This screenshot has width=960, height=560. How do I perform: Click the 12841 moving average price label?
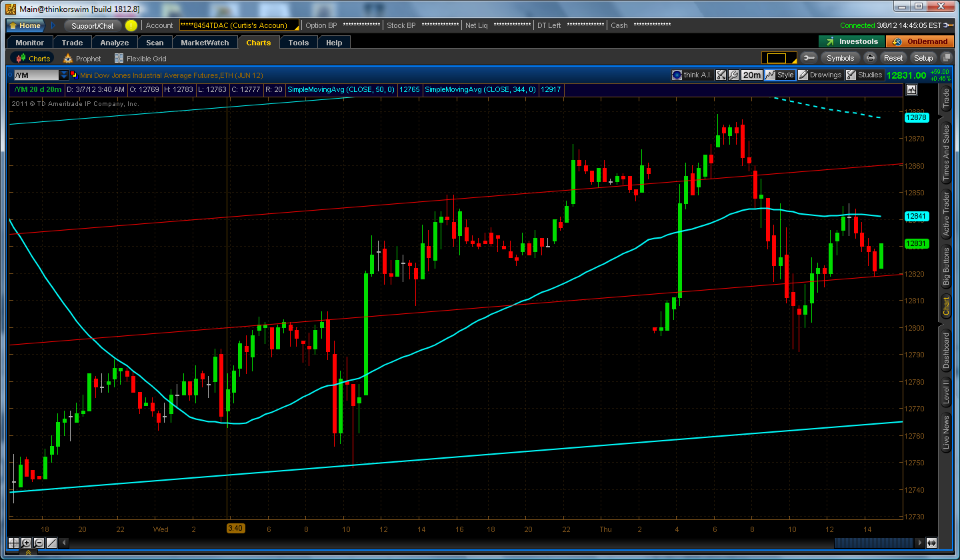916,217
